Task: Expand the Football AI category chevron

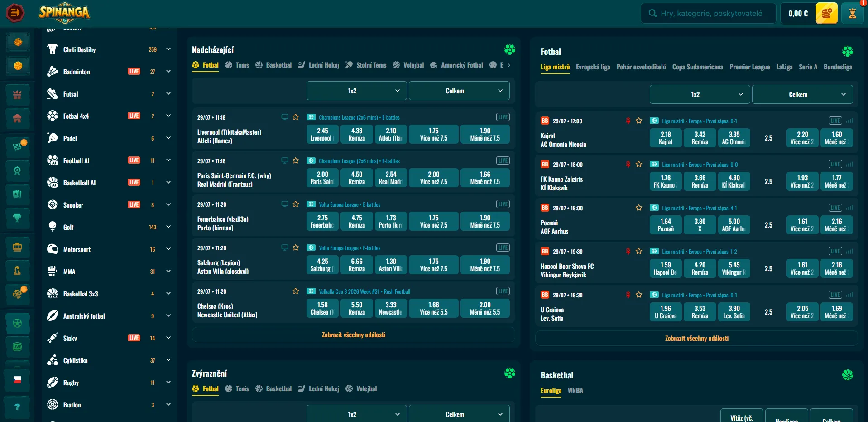Action: [x=168, y=160]
